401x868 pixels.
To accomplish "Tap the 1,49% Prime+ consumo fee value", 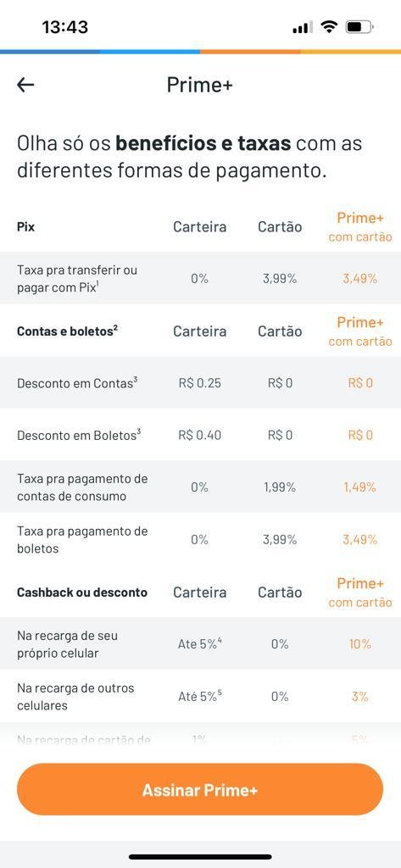I will coord(359,487).
